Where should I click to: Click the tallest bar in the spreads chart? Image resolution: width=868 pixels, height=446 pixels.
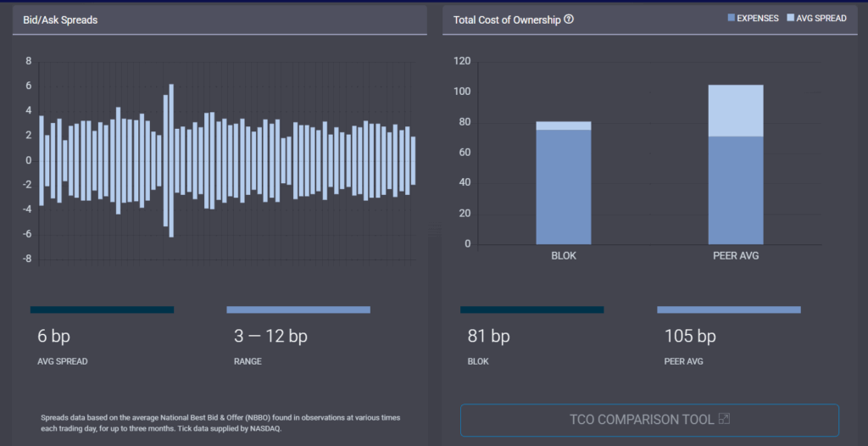point(171,161)
